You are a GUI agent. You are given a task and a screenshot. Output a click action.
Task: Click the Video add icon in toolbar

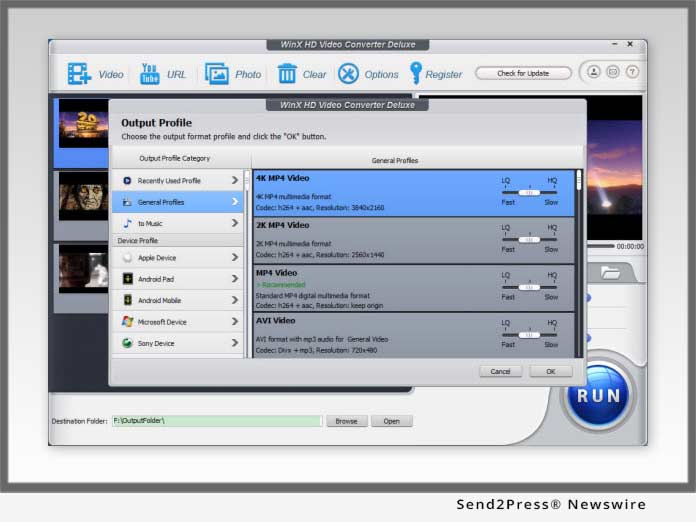point(79,74)
